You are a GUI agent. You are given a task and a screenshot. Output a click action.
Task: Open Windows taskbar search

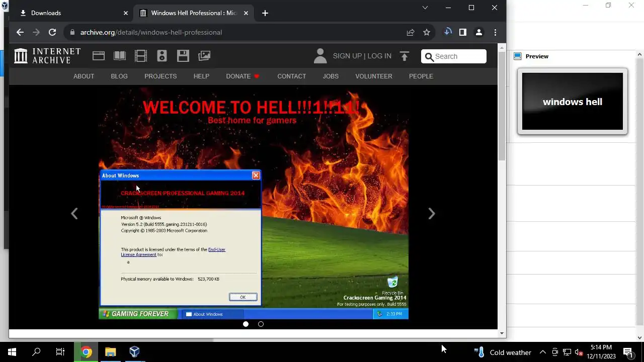[x=36, y=352]
